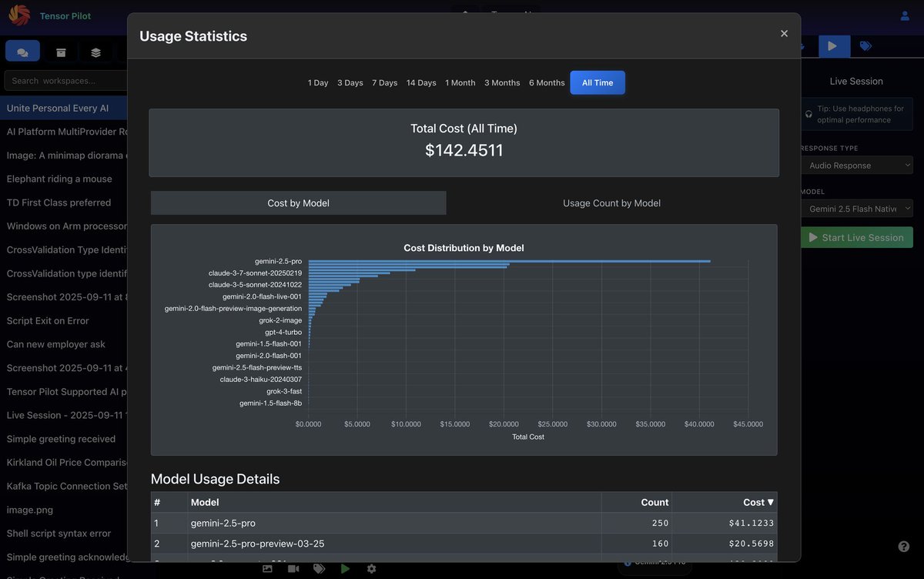Open the user profile icon
The image size is (924, 579).
[x=905, y=15]
